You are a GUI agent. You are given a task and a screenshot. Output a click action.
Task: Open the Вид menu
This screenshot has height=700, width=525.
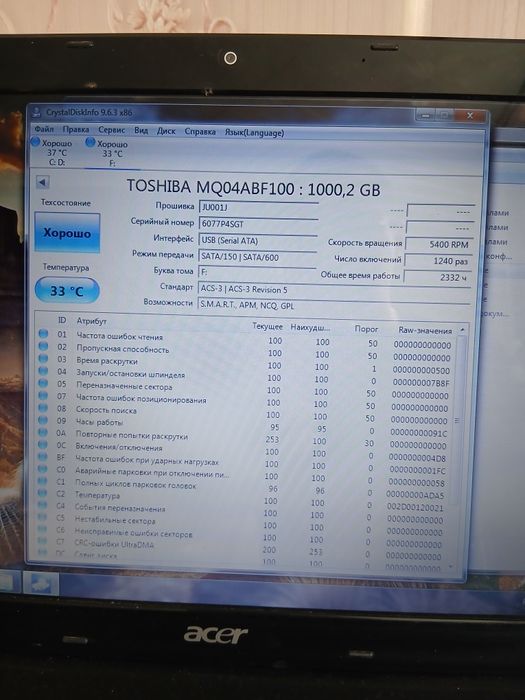click(141, 130)
